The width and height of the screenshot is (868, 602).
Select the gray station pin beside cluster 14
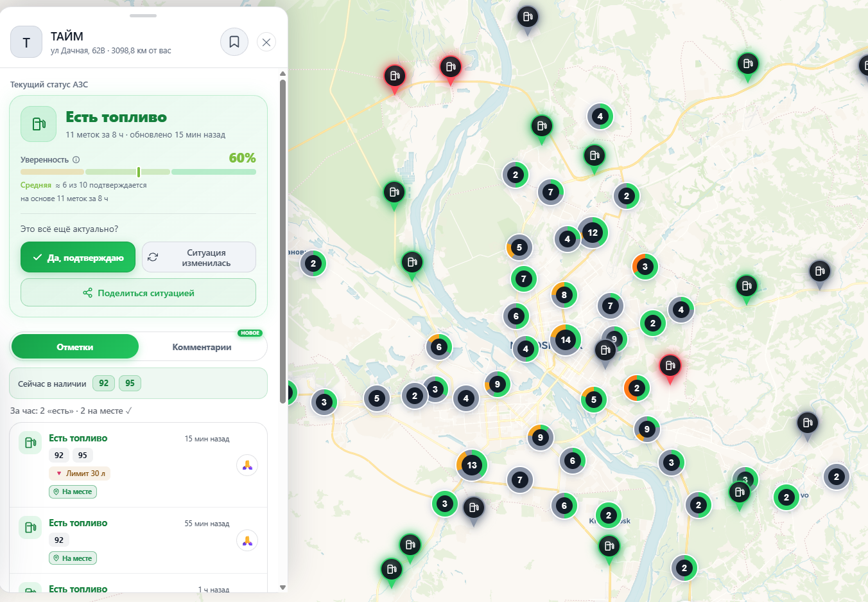(x=605, y=351)
